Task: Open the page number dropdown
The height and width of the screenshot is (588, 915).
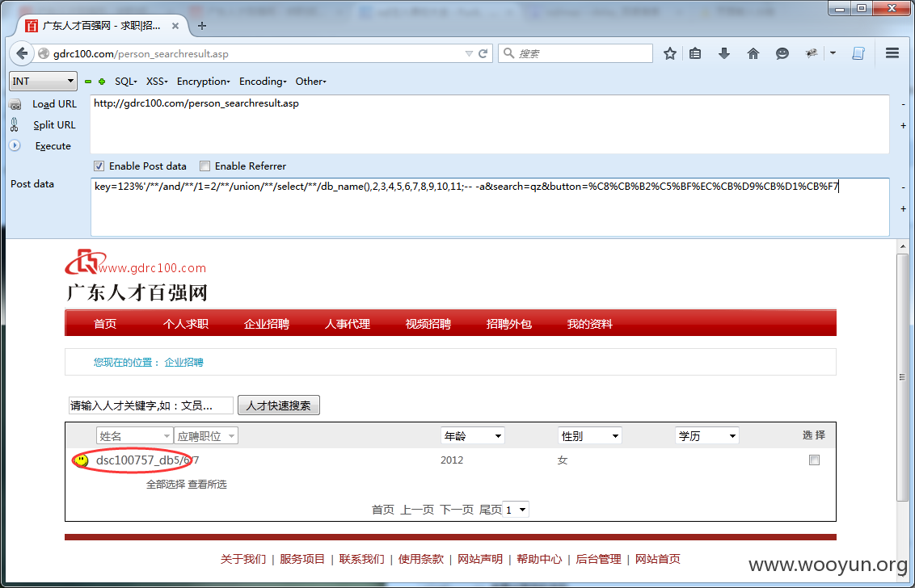Action: click(x=516, y=510)
